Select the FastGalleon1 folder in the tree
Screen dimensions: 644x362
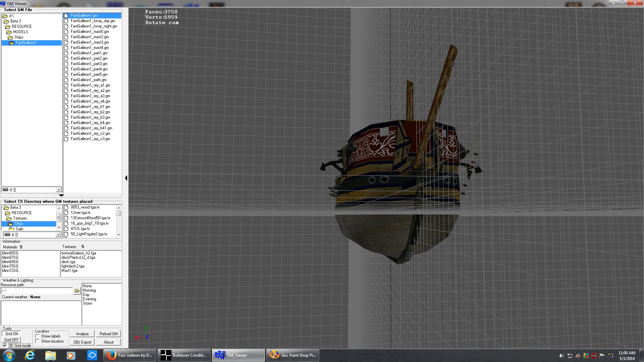32,43
